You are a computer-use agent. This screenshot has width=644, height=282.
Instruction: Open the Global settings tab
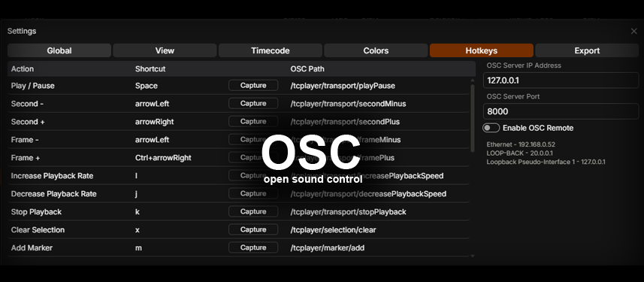coord(59,50)
